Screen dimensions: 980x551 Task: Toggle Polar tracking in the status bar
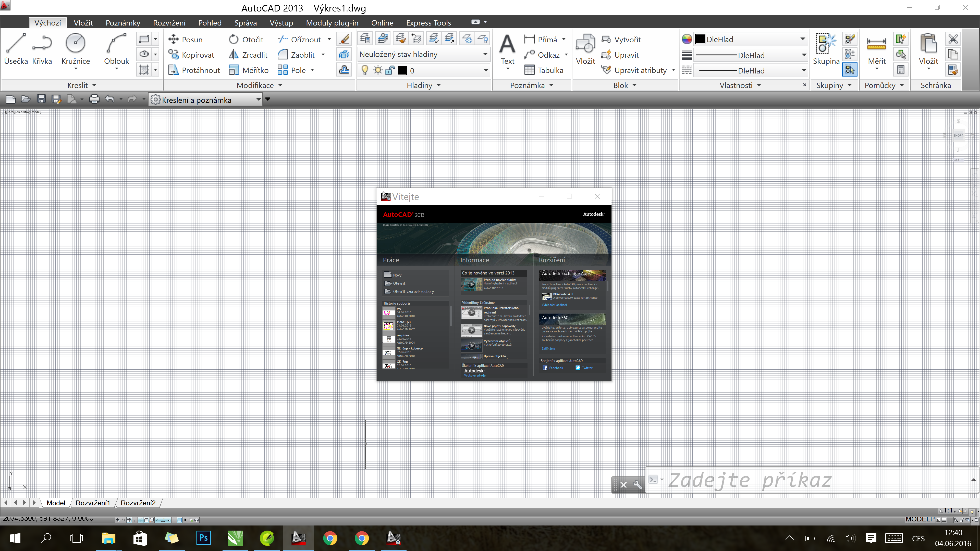[x=140, y=520]
